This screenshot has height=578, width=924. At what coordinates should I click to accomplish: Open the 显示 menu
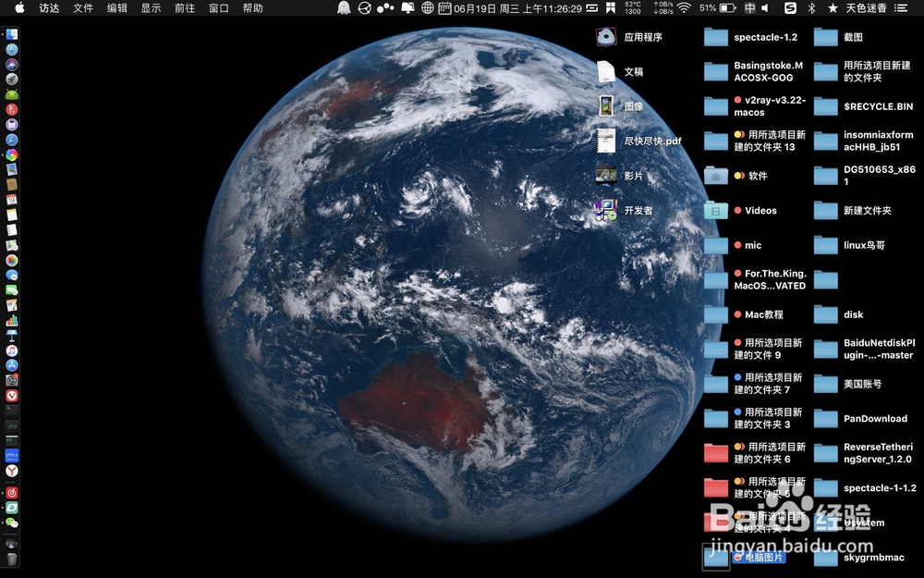coord(151,7)
